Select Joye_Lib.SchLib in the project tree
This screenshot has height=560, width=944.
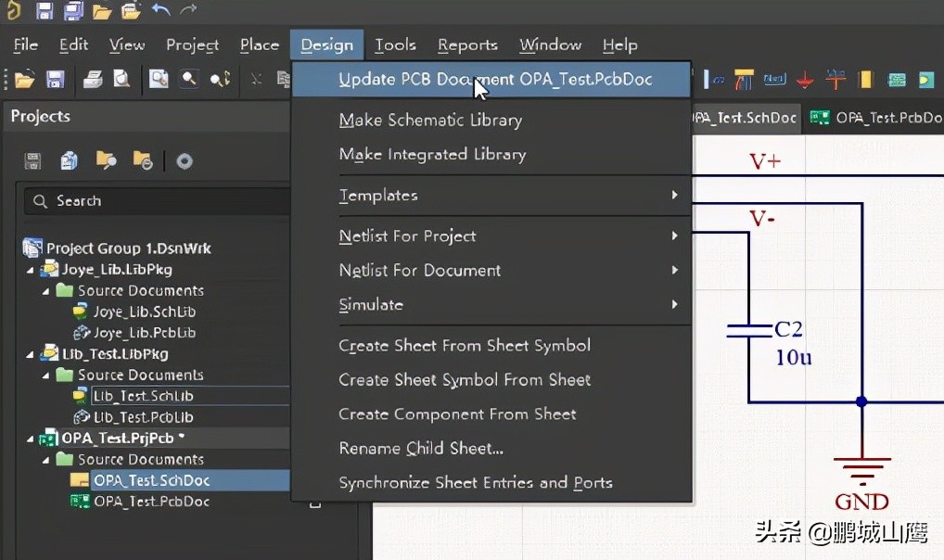(x=144, y=312)
